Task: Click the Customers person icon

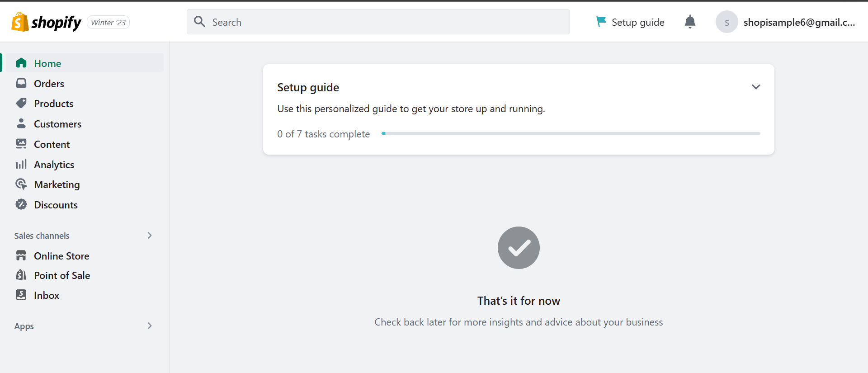Action: pos(21,123)
